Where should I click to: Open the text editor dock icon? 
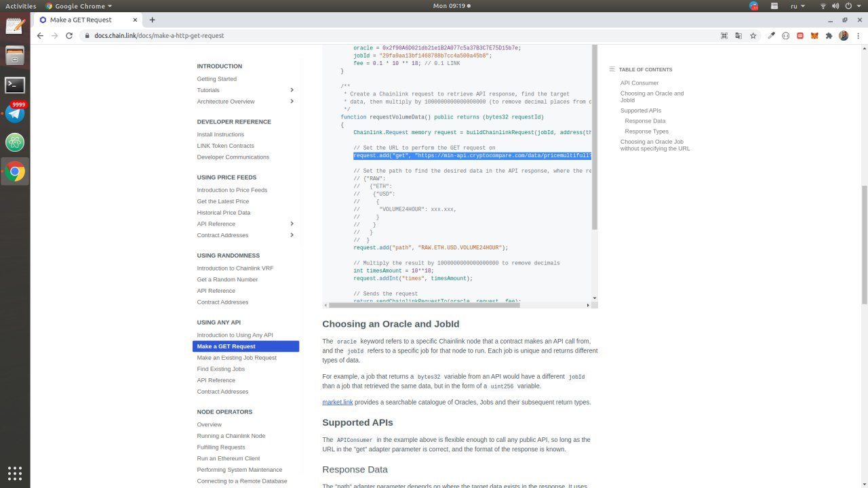pyautogui.click(x=15, y=26)
